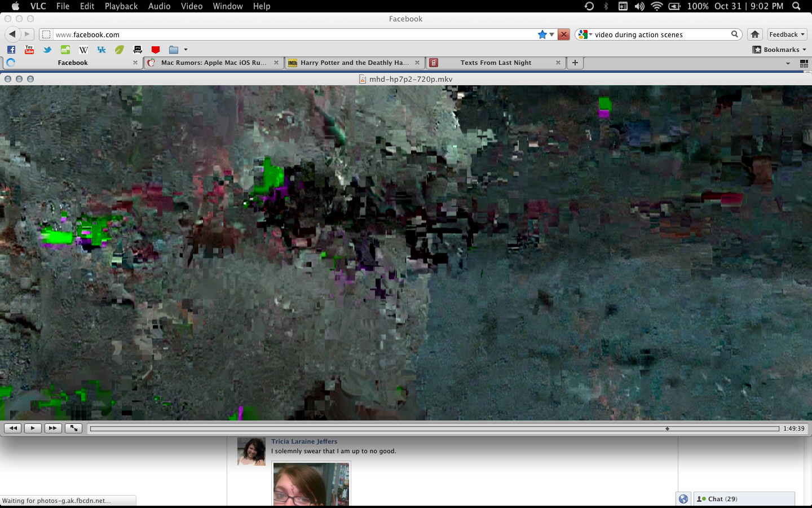Screen dimensions: 812x508
Task: Close the Texts From Last Night tab
Action: point(558,63)
